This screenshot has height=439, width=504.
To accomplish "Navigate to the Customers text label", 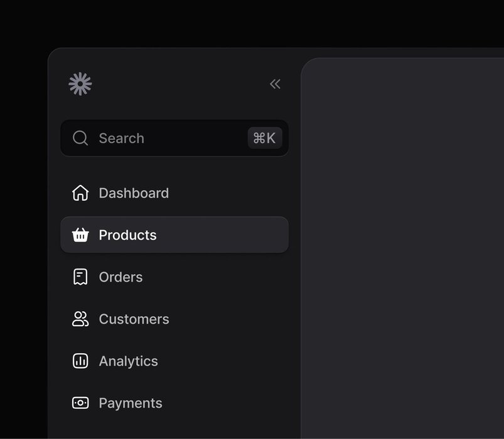I will click(x=134, y=319).
